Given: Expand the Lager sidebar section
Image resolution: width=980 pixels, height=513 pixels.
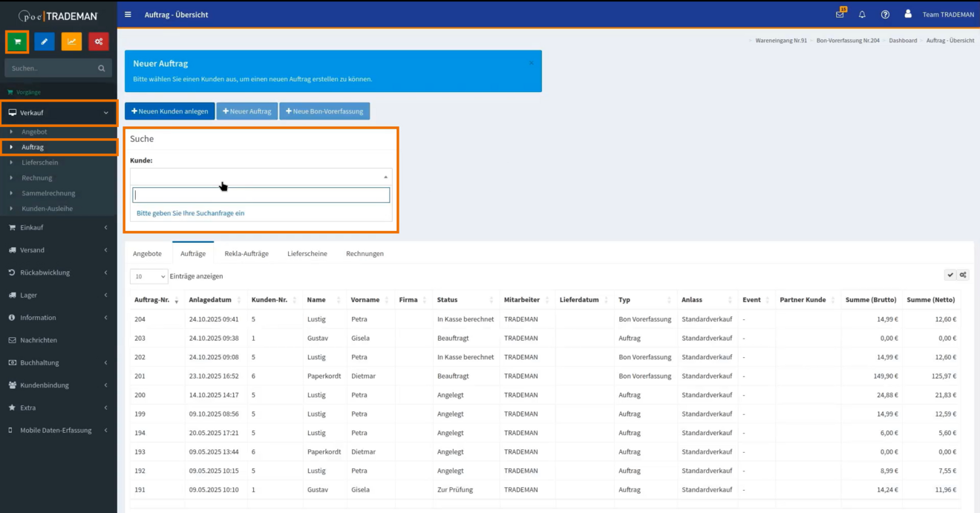Looking at the screenshot, I should click(58, 295).
